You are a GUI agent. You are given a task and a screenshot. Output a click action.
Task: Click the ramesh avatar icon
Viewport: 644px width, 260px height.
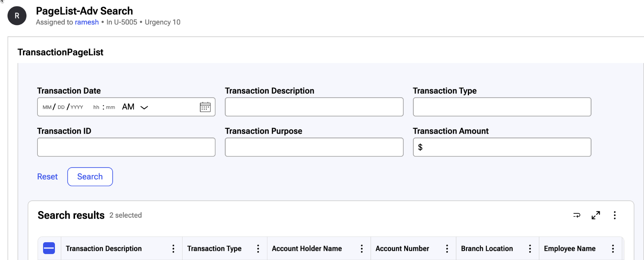click(x=17, y=16)
